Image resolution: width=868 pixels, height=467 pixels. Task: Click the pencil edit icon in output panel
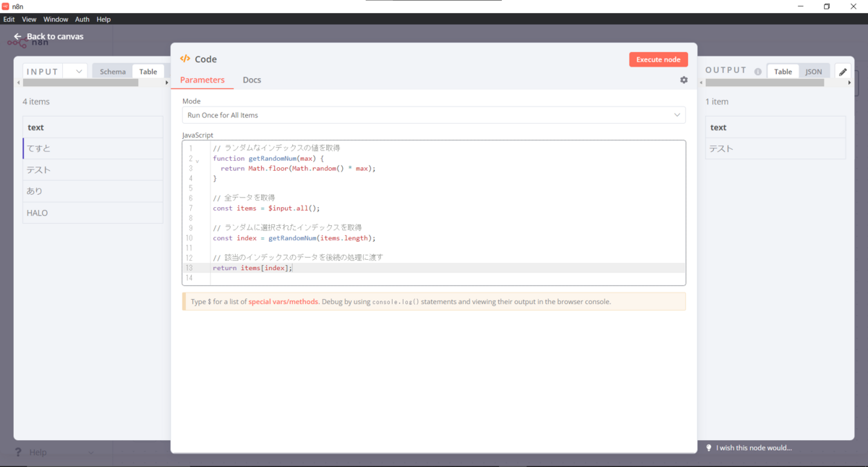843,71
